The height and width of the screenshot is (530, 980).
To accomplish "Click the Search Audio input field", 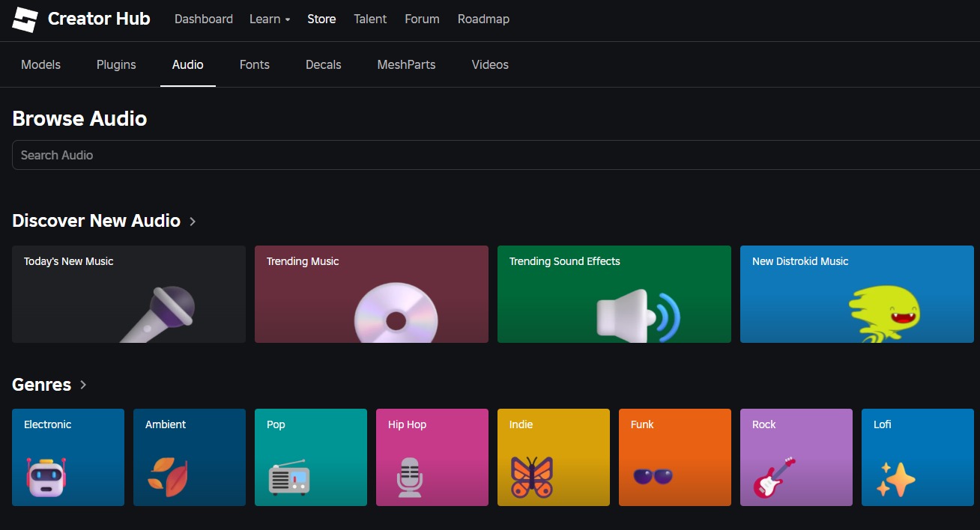I will [x=494, y=155].
